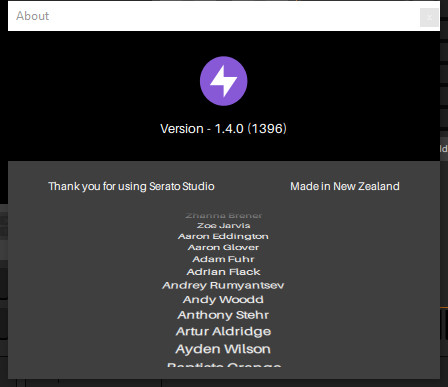Click the name Andrey Rumyantsev
This screenshot has height=387, width=448.
tap(223, 286)
